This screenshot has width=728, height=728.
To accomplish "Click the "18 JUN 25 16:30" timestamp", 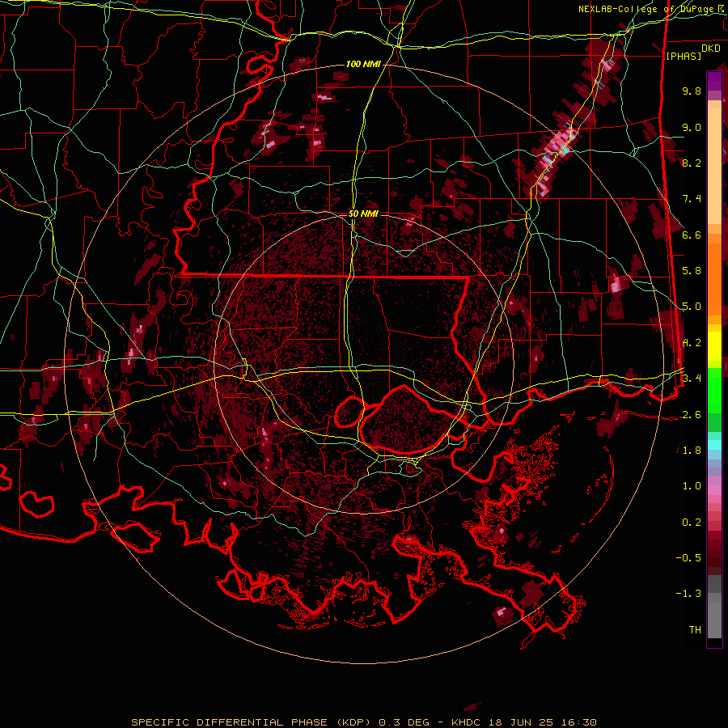I will [x=542, y=722].
